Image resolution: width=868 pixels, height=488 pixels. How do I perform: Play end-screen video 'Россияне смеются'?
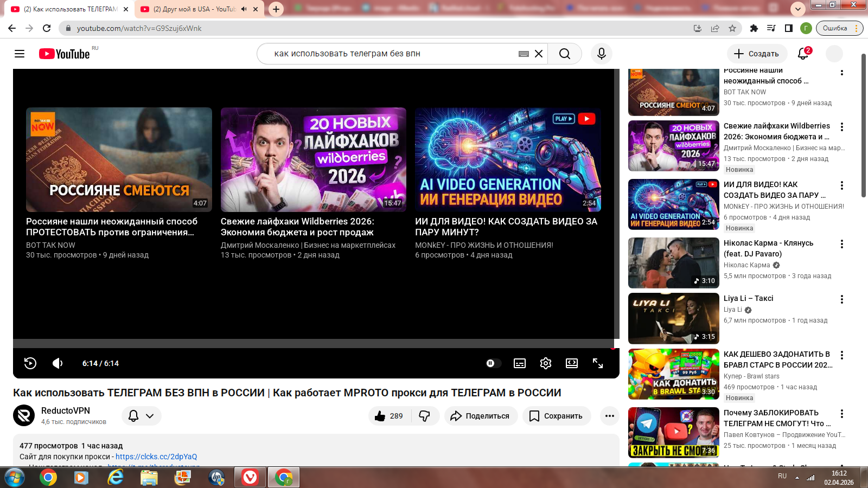coord(119,159)
